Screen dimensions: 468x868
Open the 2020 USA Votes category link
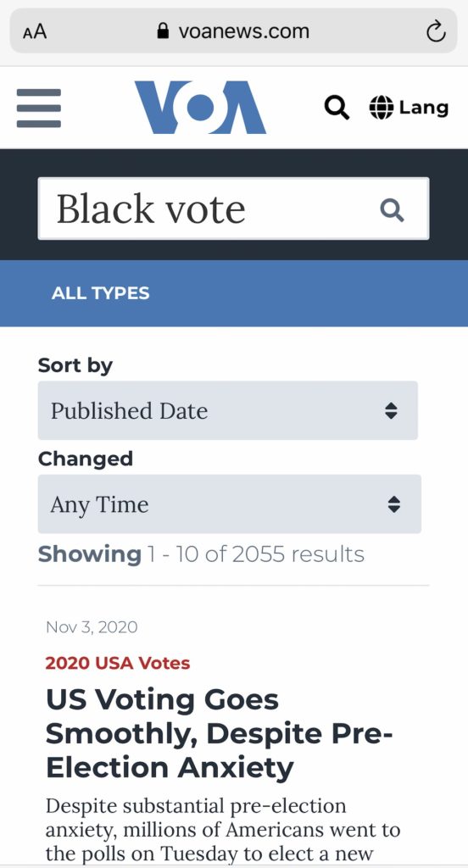point(117,663)
